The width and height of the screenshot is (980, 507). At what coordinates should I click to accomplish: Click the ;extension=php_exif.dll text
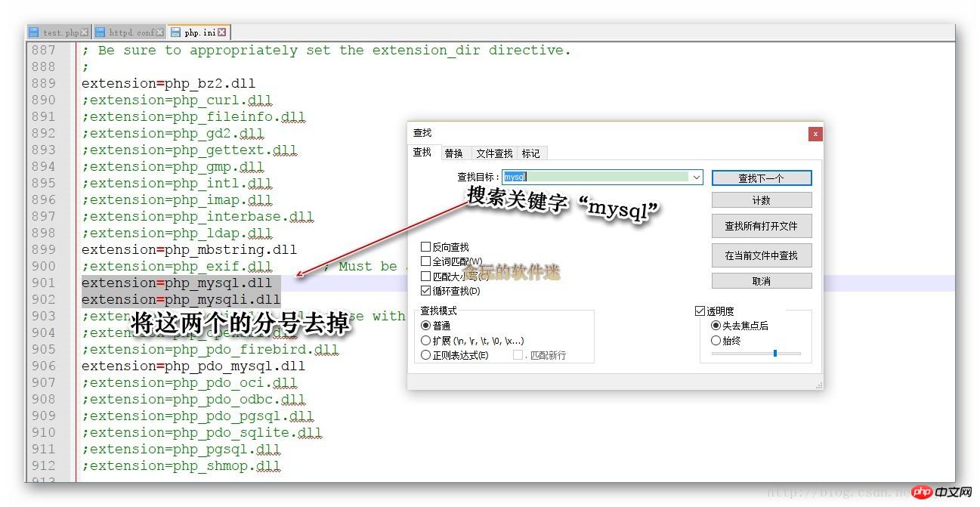coord(177,266)
